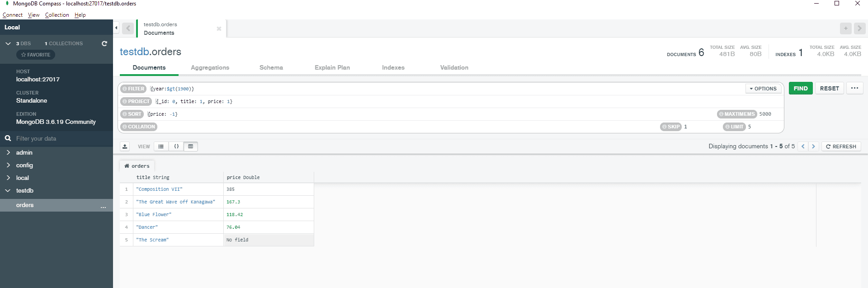The image size is (868, 288).
Task: Switch to list view
Action: [x=161, y=146]
